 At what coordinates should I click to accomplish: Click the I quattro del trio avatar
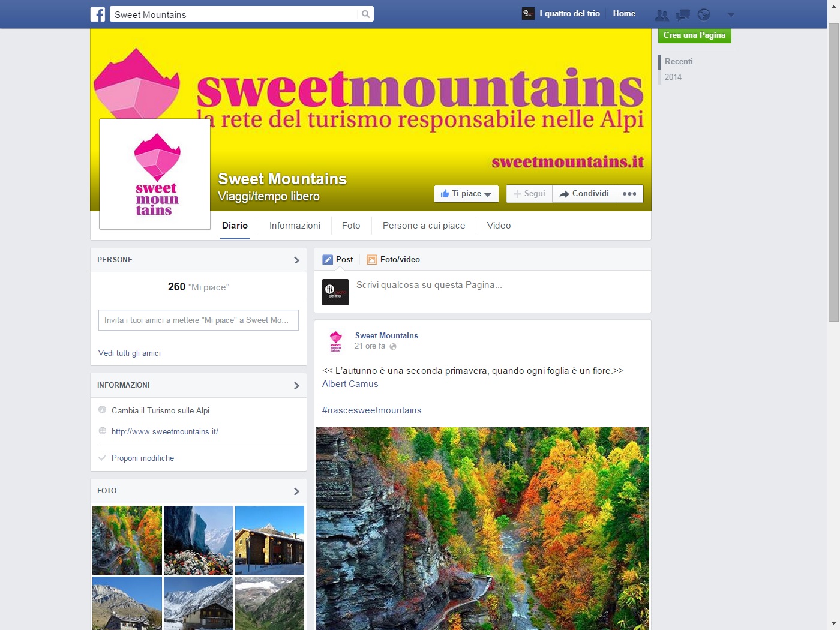528,13
